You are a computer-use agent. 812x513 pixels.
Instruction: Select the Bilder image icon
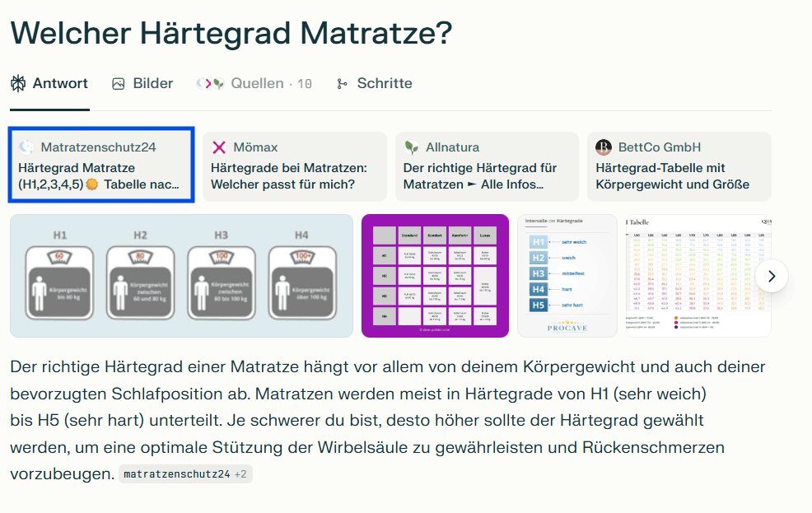coord(117,83)
